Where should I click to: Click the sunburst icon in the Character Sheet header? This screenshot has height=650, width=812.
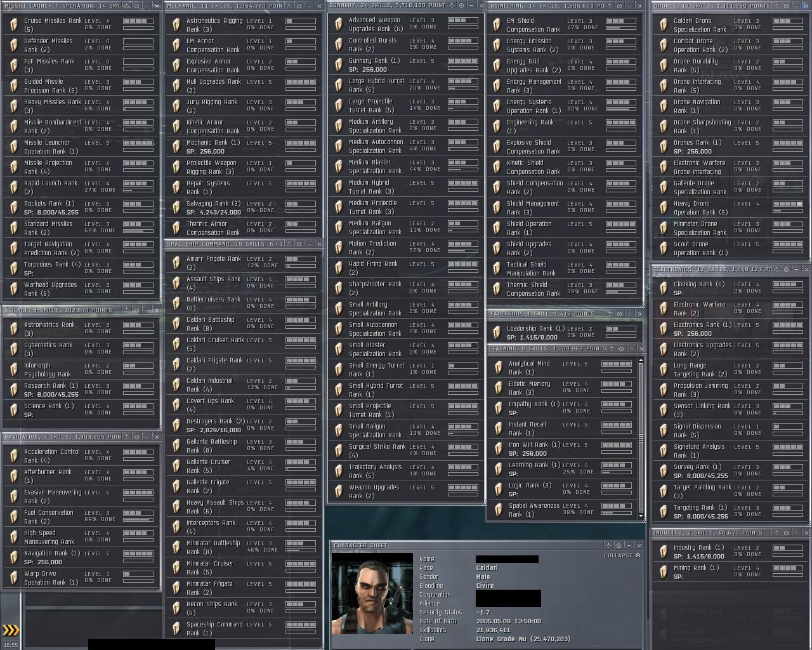coord(608,545)
